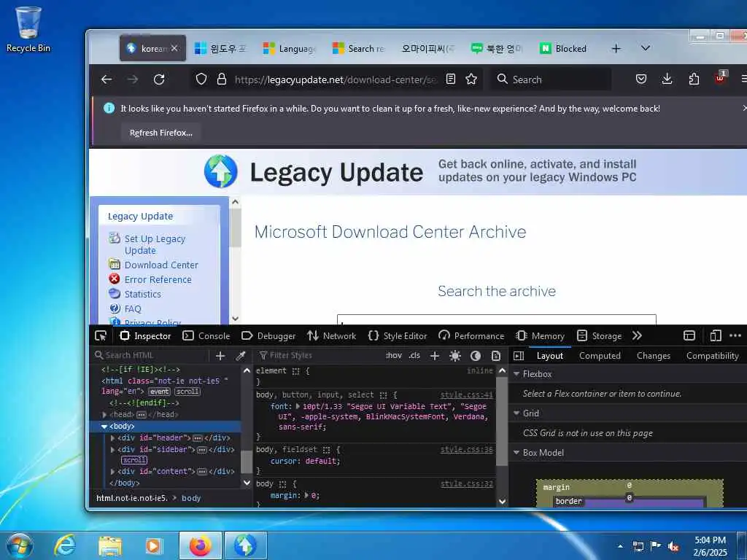Viewport: 747px width, 560px height.
Task: Select the Storage devtools tab
Action: (x=600, y=335)
